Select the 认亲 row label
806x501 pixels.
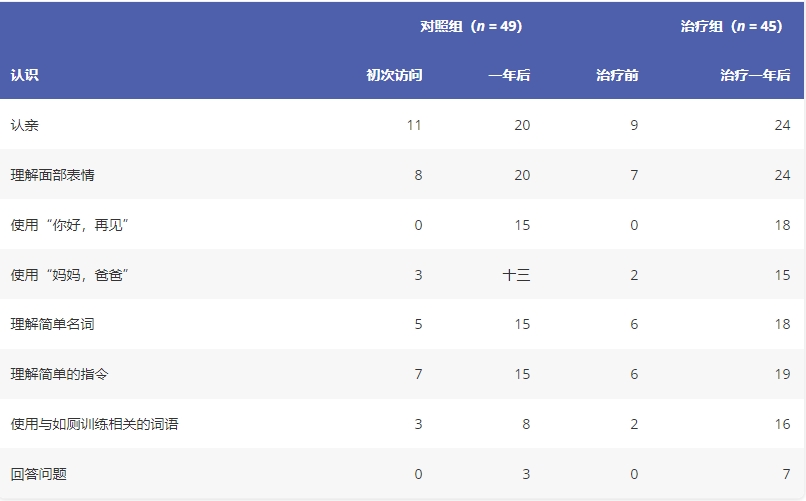[x=25, y=125]
